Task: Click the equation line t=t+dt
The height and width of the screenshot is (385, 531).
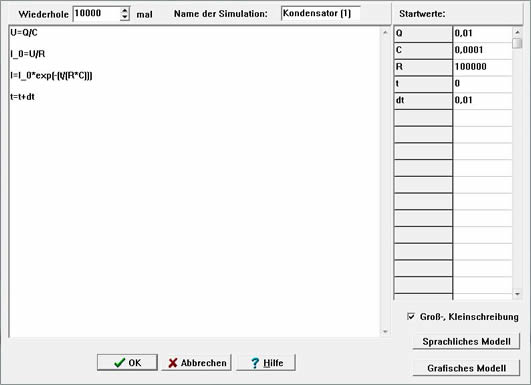Action: pos(22,97)
